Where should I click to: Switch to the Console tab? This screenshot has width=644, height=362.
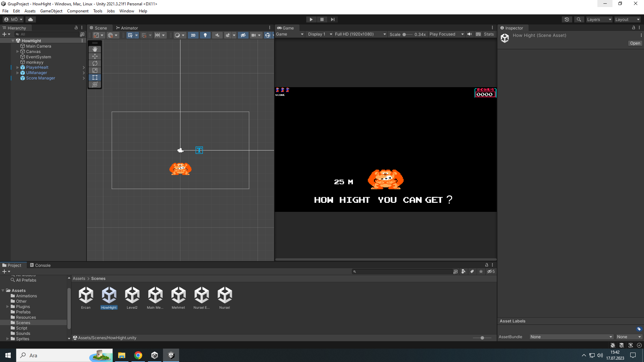(40, 265)
